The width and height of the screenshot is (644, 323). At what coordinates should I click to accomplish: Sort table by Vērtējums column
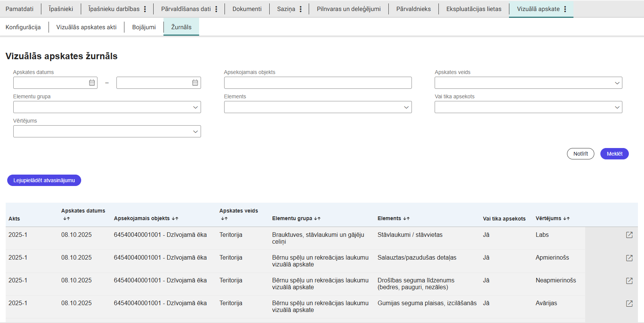point(566,219)
